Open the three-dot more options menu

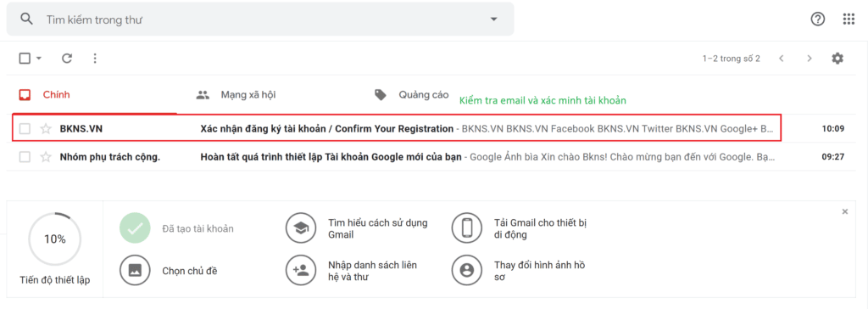tap(95, 59)
